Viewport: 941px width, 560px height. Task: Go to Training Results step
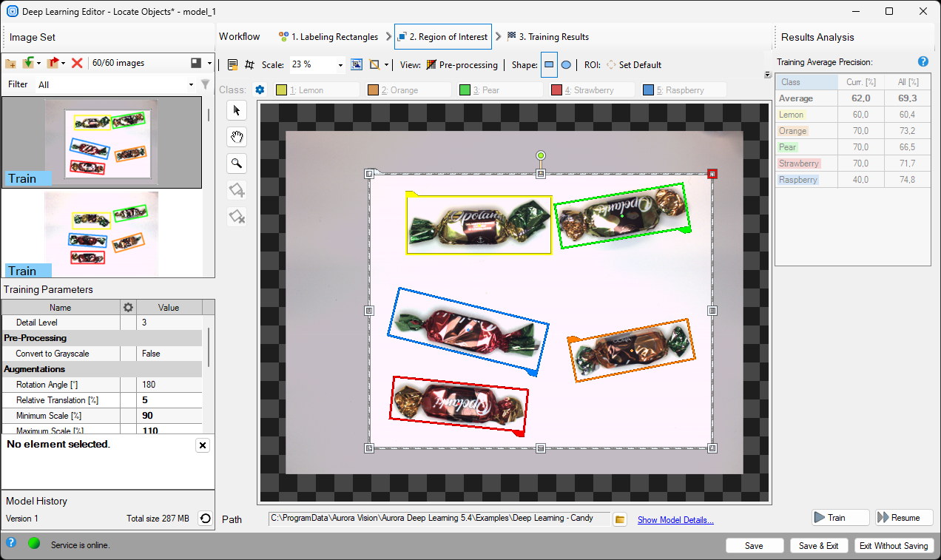(x=547, y=37)
